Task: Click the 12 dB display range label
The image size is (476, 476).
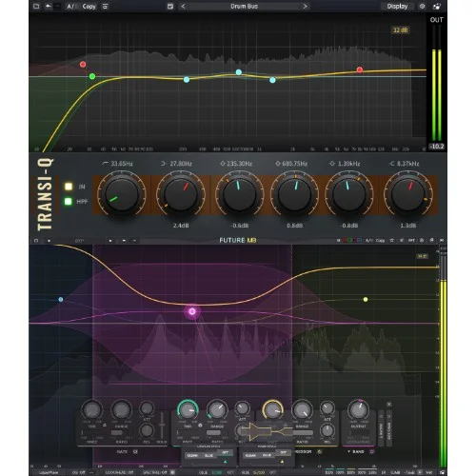Action: [401, 30]
